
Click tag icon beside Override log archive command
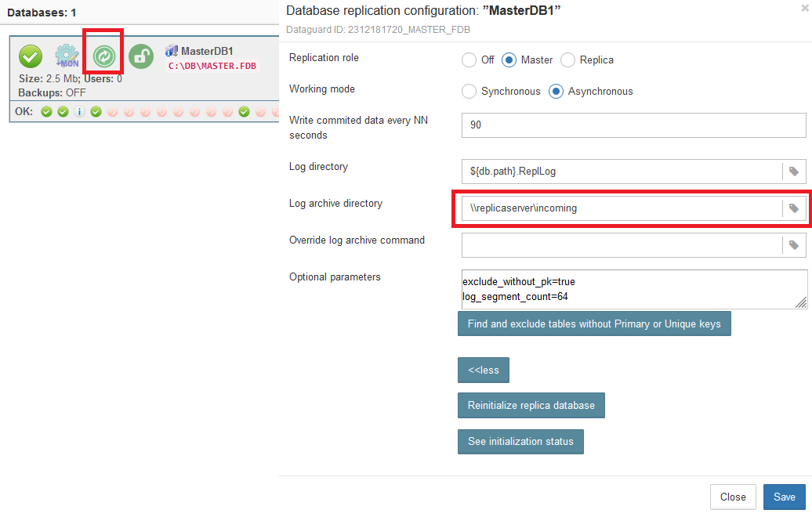pos(793,245)
